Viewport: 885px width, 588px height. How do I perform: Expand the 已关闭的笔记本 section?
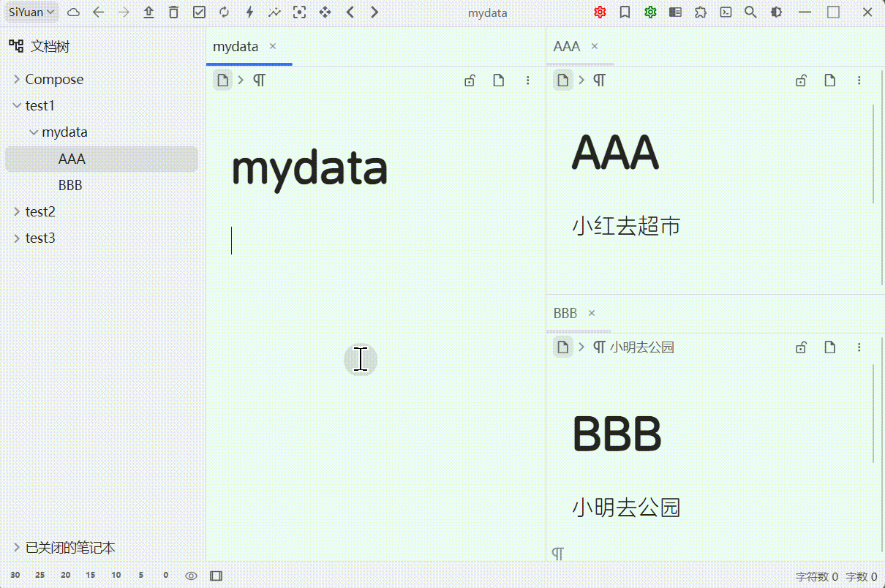point(17,548)
